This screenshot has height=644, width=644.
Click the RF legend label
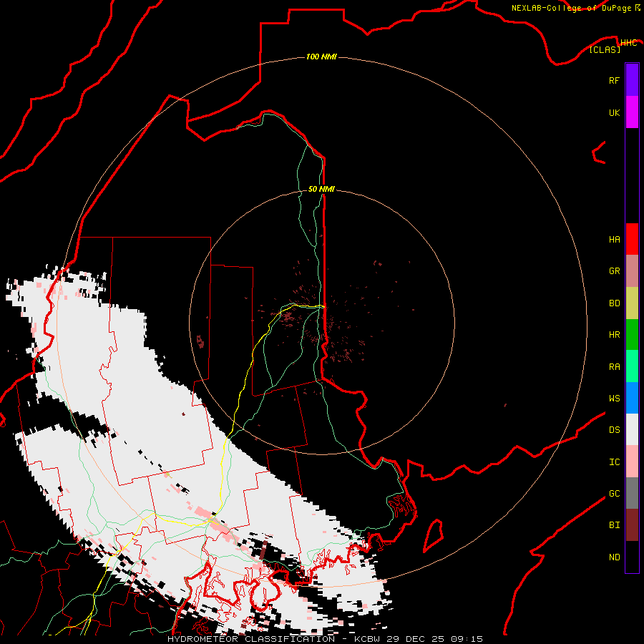[x=614, y=80]
